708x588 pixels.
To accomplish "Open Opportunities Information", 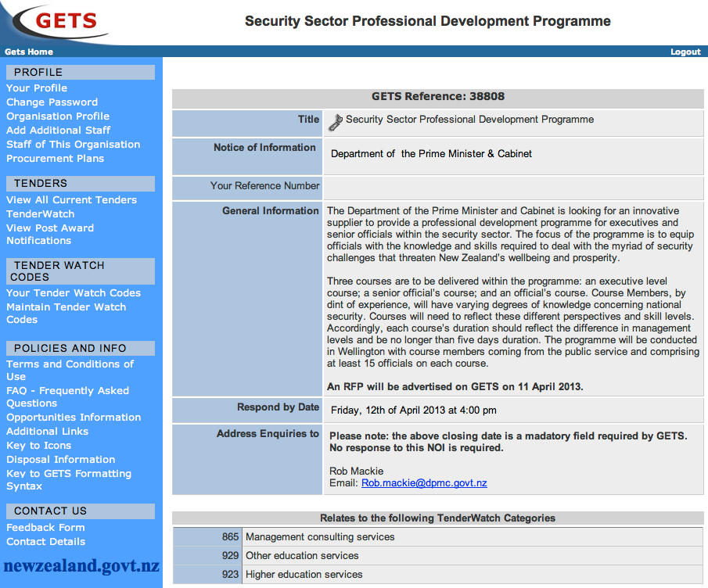I will (x=74, y=418).
